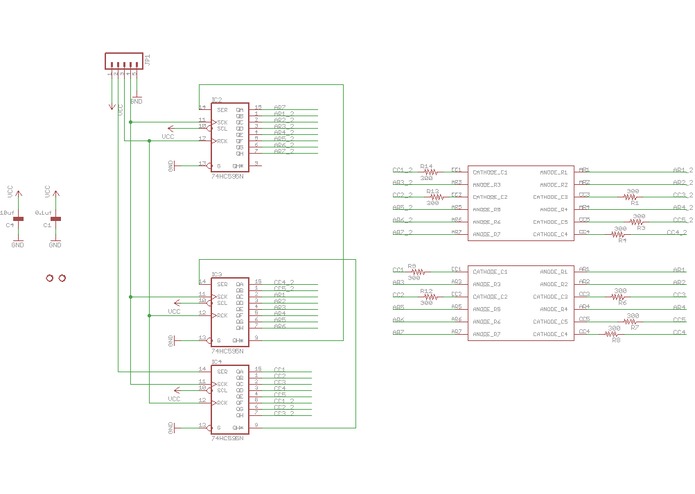The width and height of the screenshot is (695, 494).
Task: Select the lower LED matrix component box
Action: pyautogui.click(x=521, y=303)
